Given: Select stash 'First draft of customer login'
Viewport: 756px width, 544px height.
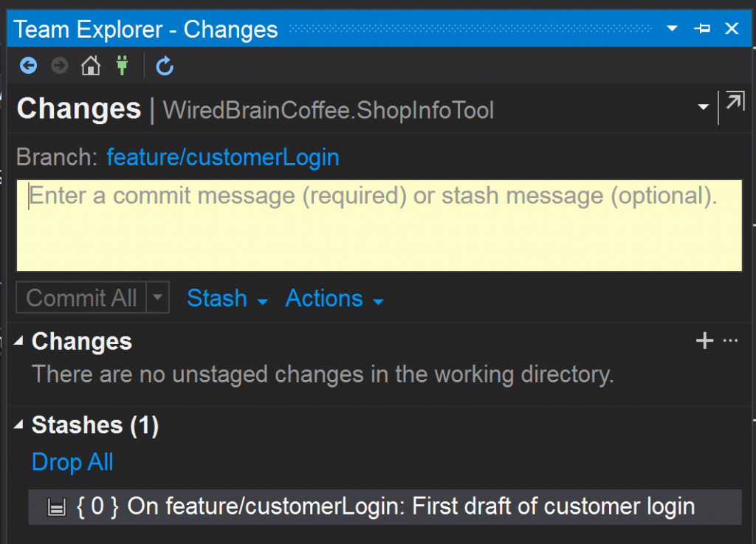Looking at the screenshot, I should (385, 507).
